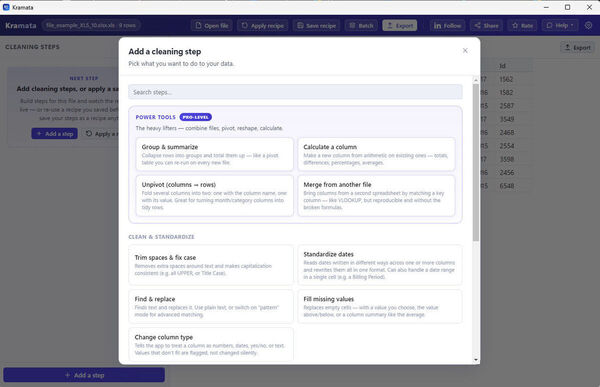Click the scrollbar up arrow in dialog
Viewport: 600px width, 387px height.
[476, 80]
